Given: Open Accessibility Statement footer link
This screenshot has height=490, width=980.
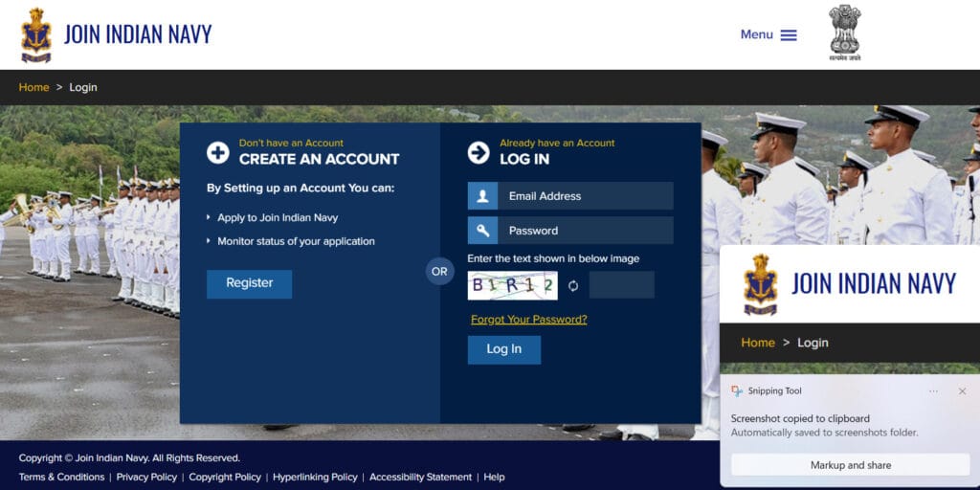Looking at the screenshot, I should tap(421, 477).
